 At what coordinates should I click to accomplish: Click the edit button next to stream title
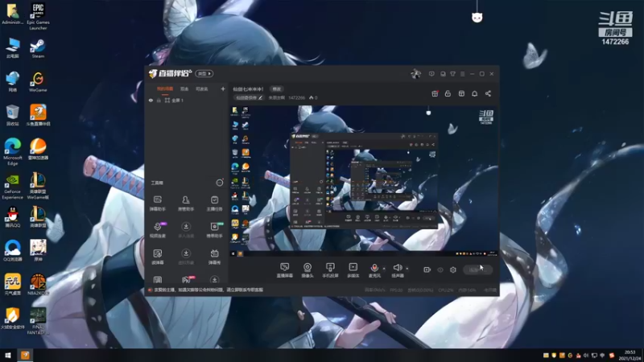276,89
